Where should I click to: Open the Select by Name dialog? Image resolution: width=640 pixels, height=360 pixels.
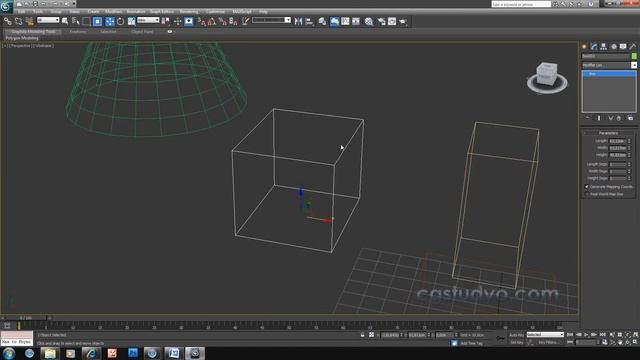76,21
